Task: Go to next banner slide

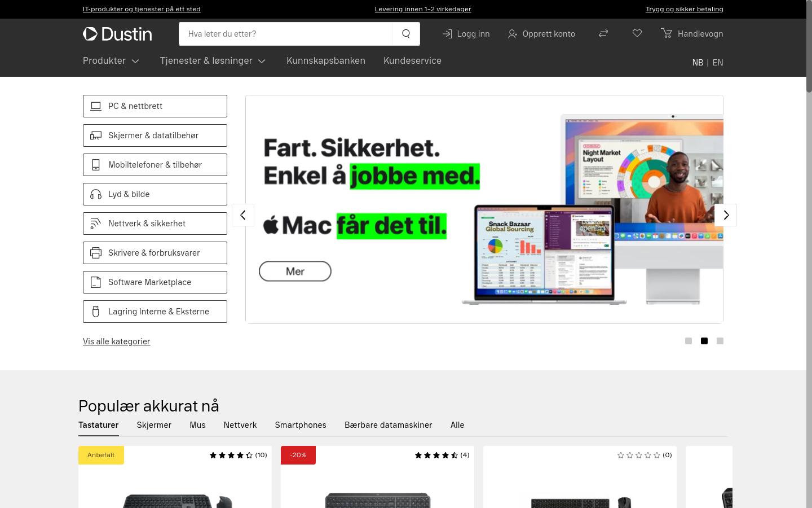Action: [x=726, y=215]
